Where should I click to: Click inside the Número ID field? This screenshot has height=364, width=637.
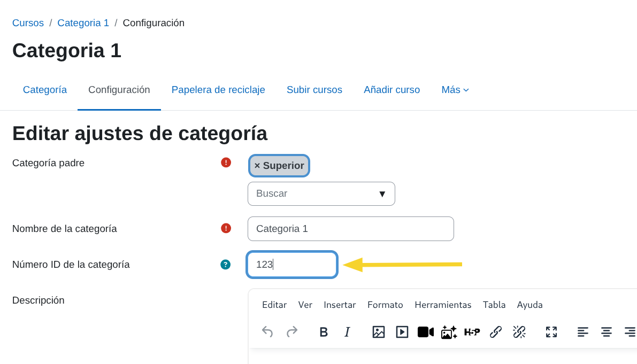291,264
